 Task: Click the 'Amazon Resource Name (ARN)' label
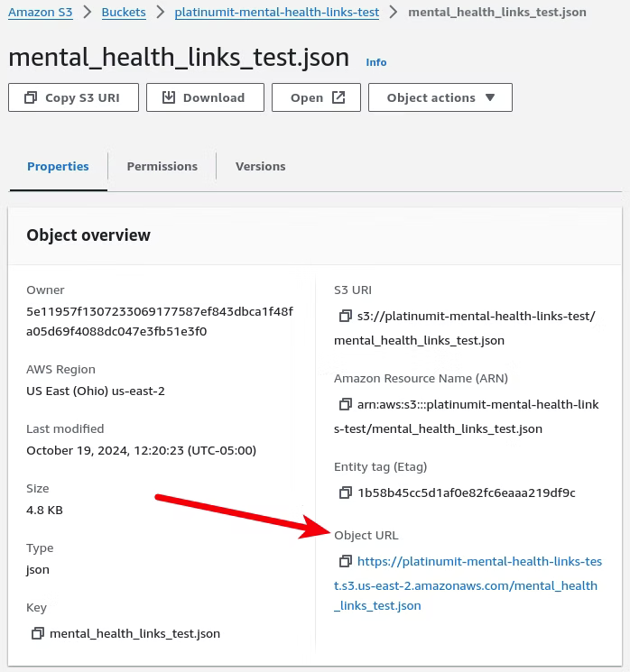421,379
